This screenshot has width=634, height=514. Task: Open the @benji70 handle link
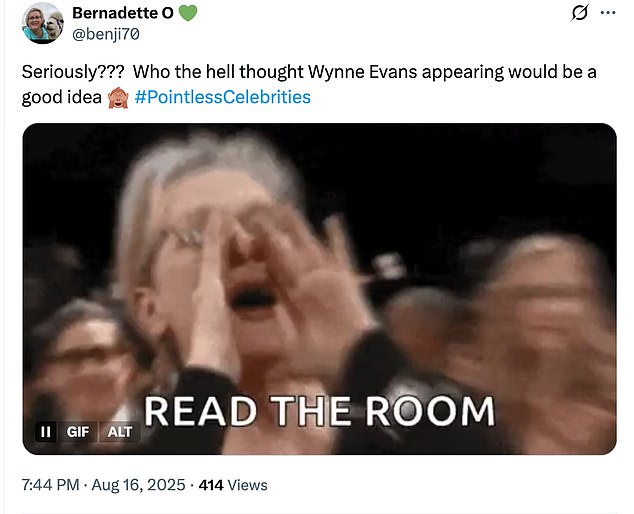tap(106, 35)
